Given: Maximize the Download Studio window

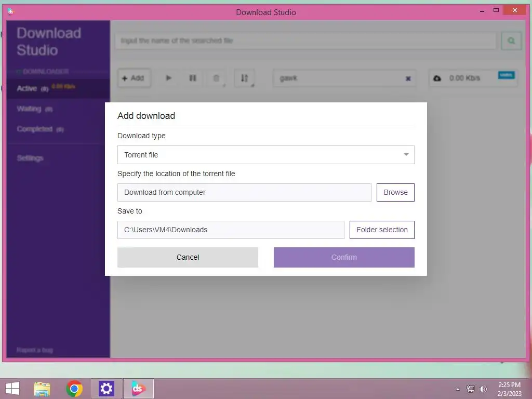Looking at the screenshot, I should [496, 10].
